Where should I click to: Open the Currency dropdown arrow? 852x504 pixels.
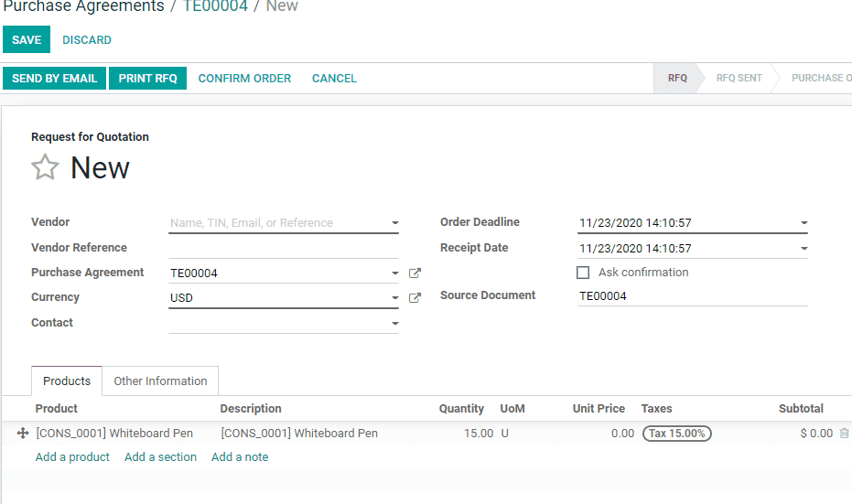pos(395,297)
